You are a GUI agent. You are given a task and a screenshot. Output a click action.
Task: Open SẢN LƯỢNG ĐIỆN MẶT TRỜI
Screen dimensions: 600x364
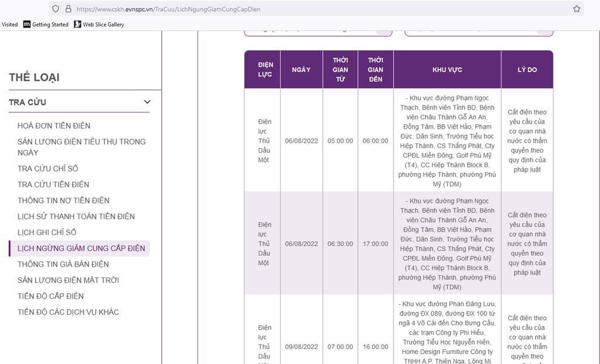click(68, 280)
